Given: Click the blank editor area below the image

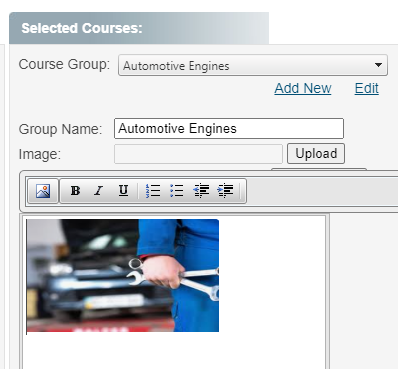Looking at the screenshot, I should click(174, 350).
